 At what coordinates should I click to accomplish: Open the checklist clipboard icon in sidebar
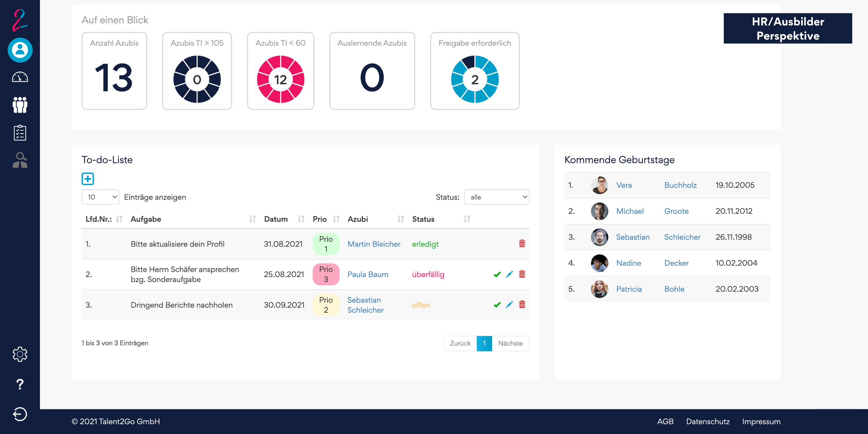[20, 133]
